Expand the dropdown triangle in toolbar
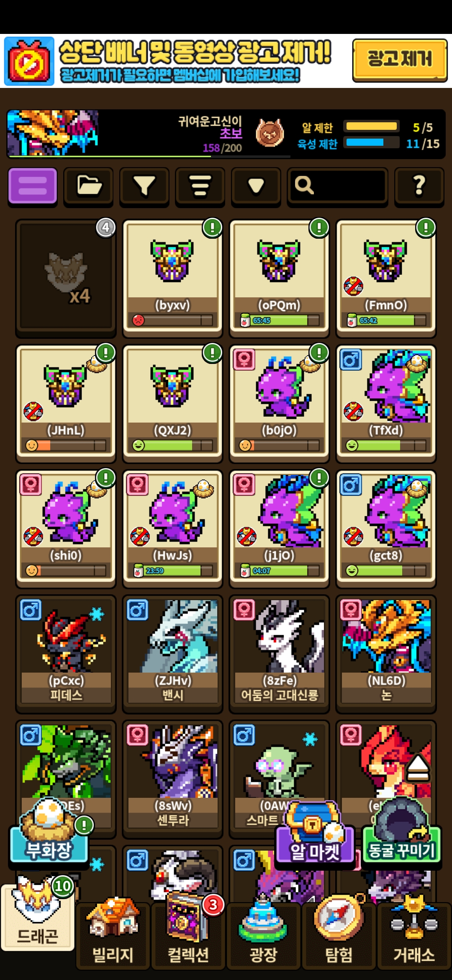 click(256, 187)
